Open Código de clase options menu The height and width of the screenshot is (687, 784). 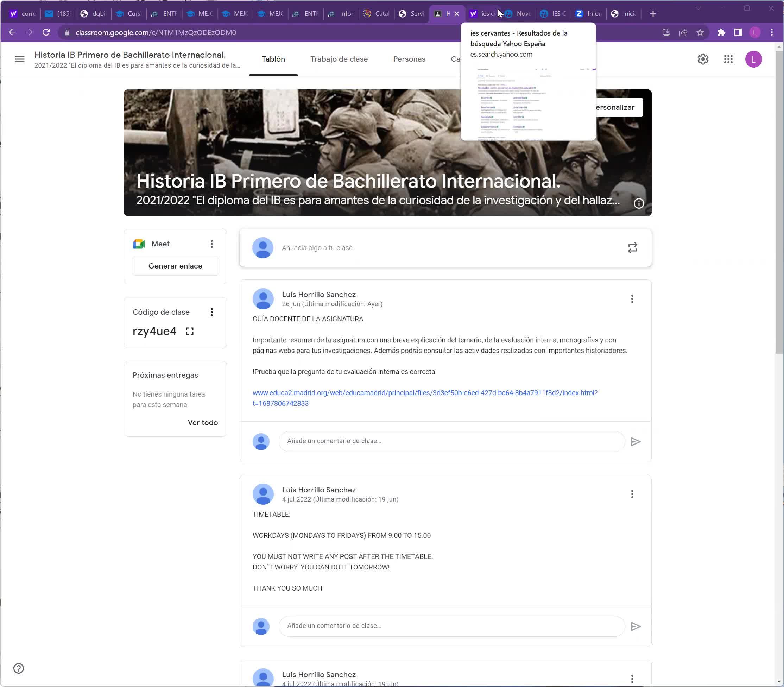[x=211, y=312]
